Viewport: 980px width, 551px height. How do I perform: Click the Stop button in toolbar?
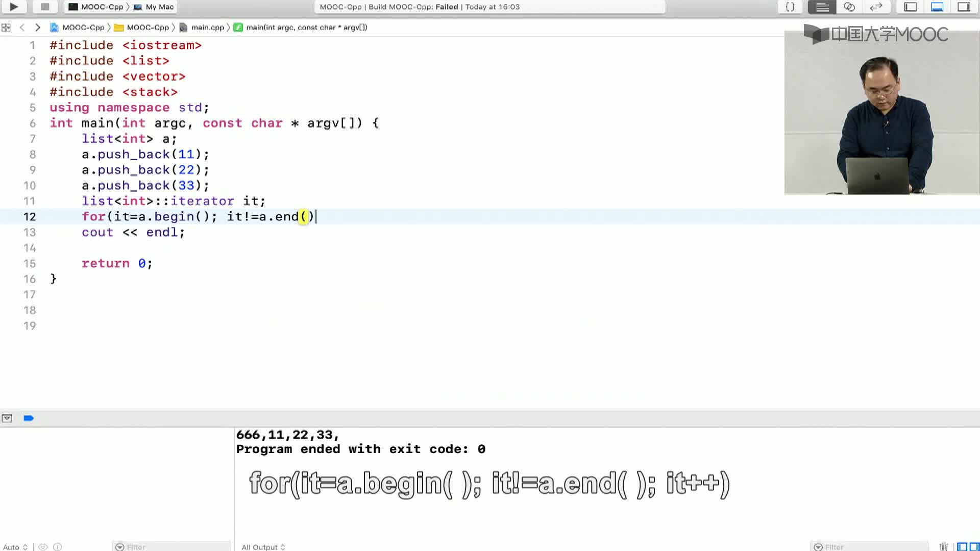45,7
